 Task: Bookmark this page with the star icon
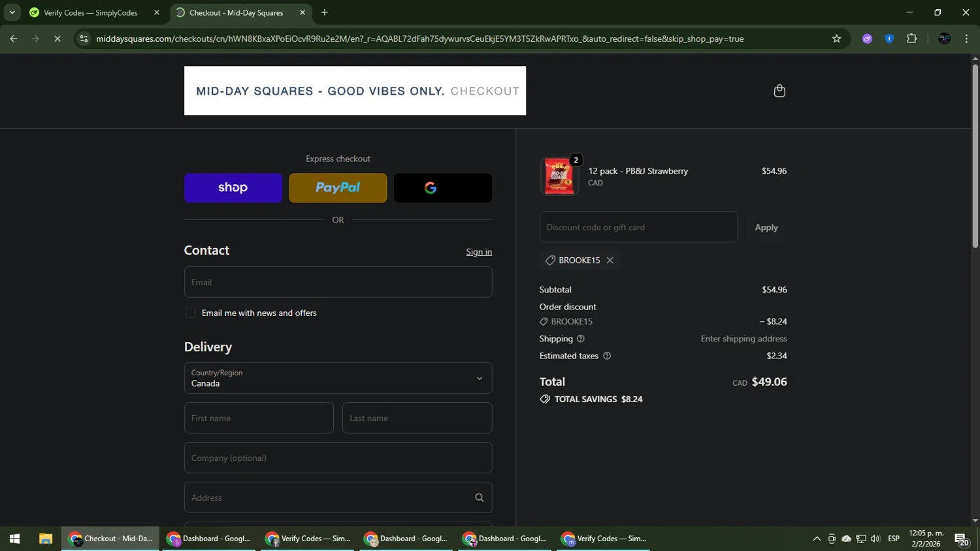836,39
